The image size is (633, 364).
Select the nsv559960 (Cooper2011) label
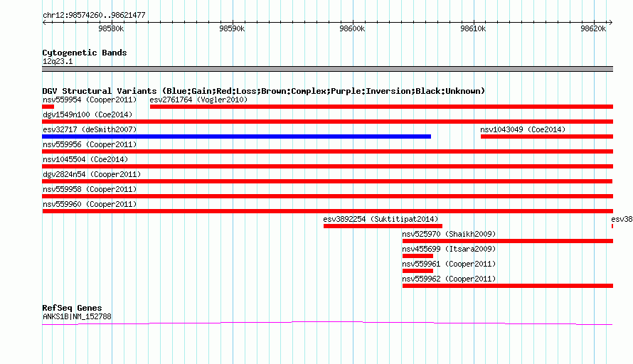pos(90,204)
